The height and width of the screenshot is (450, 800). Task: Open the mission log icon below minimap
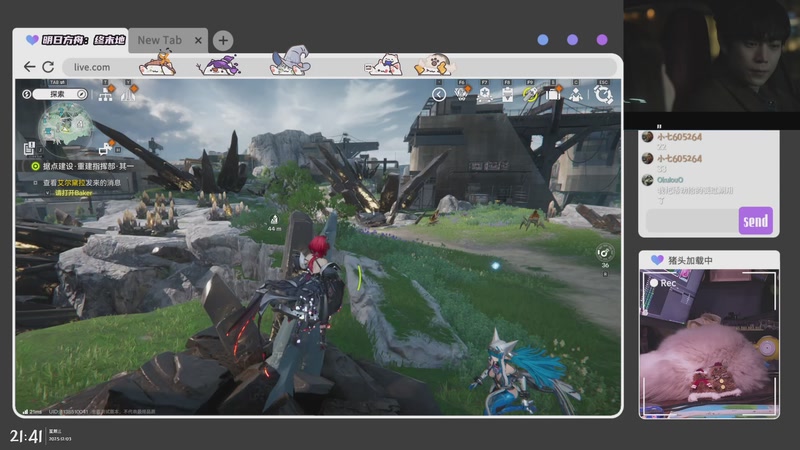click(29, 148)
